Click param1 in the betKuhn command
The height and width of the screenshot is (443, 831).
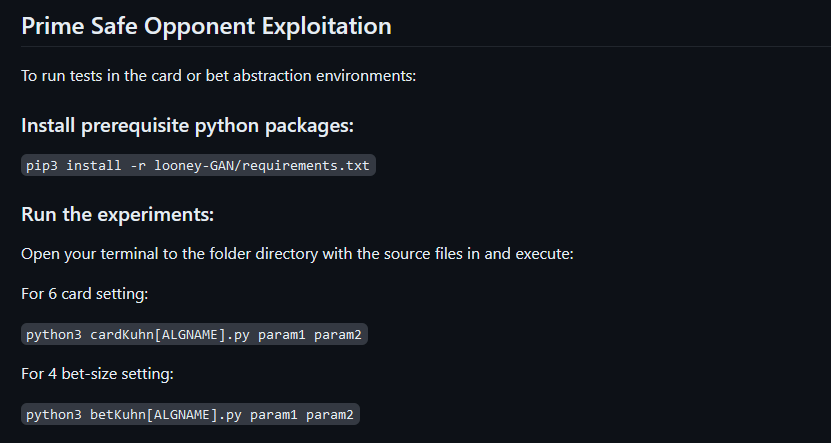274,414
